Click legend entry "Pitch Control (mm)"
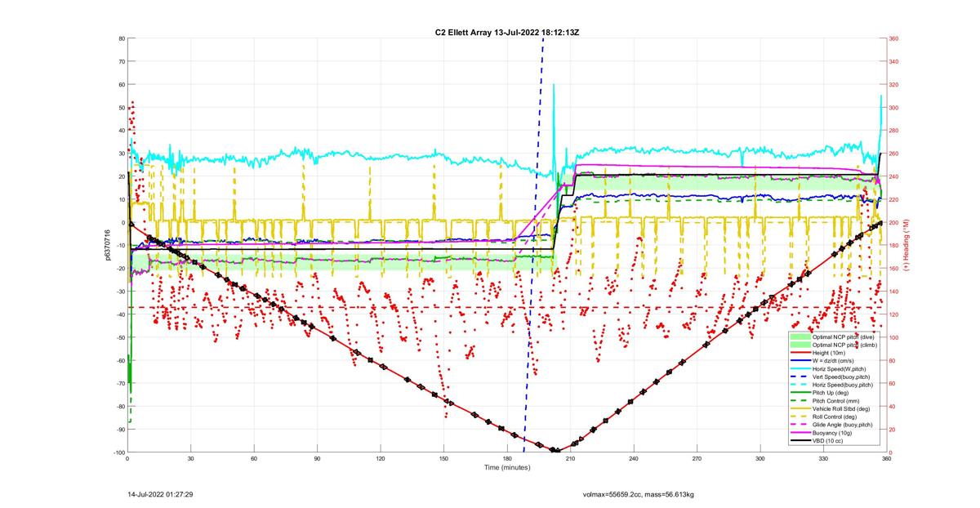 pyautogui.click(x=835, y=401)
